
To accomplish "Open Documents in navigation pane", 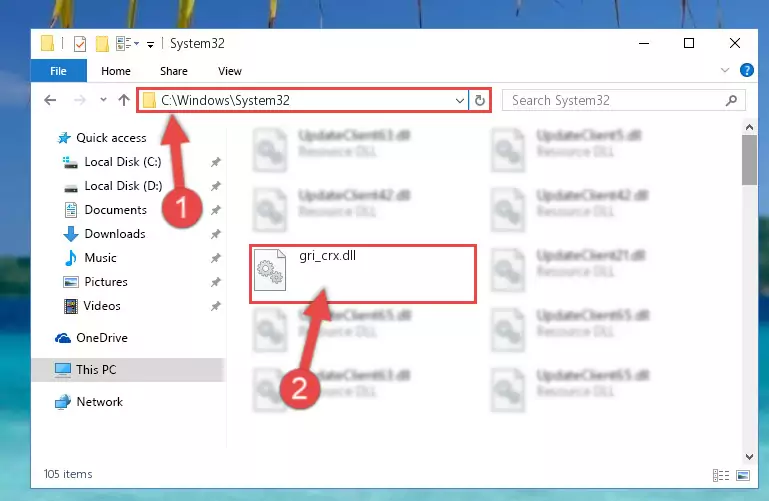I will coord(115,210).
